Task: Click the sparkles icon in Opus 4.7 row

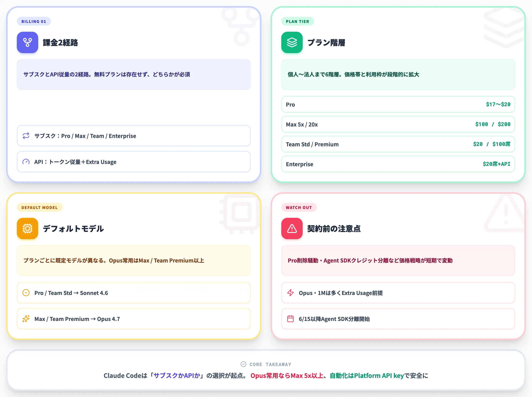Action: [x=26, y=319]
